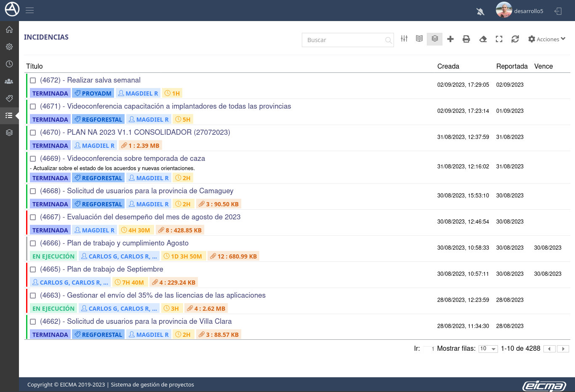This screenshot has width=575, height=392.
Task: Click the logout icon next to desarrollo5
Action: pos(558,11)
